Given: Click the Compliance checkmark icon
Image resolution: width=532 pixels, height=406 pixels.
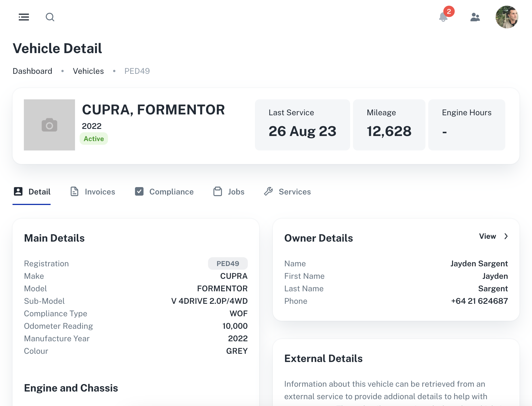Looking at the screenshot, I should pyautogui.click(x=139, y=191).
